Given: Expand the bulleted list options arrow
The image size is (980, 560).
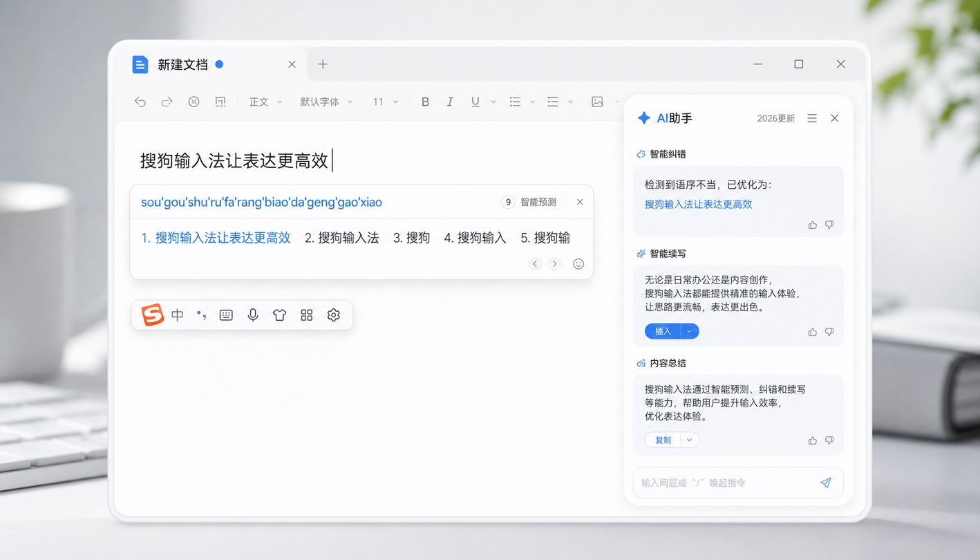Looking at the screenshot, I should (532, 102).
